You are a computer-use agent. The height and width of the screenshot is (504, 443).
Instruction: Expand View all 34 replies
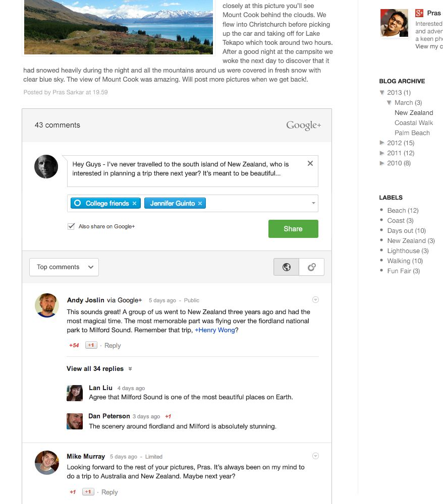click(99, 369)
